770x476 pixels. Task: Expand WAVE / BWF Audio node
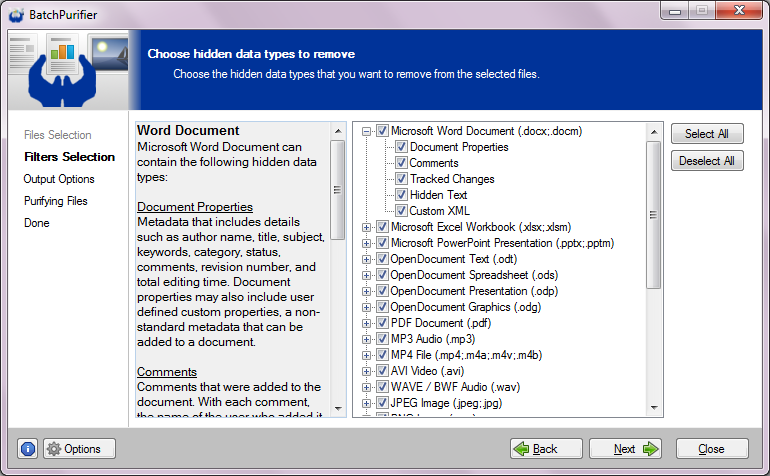click(x=366, y=387)
